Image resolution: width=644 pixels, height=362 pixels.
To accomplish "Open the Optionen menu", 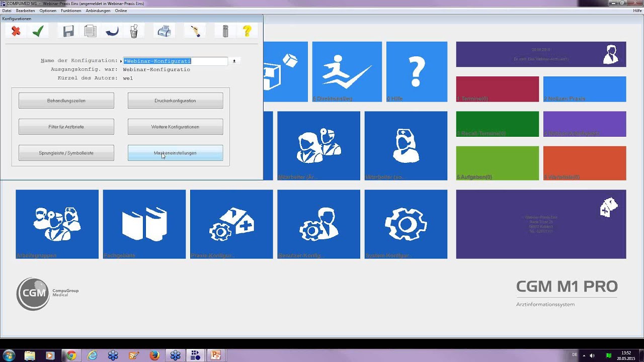I will tap(48, 11).
